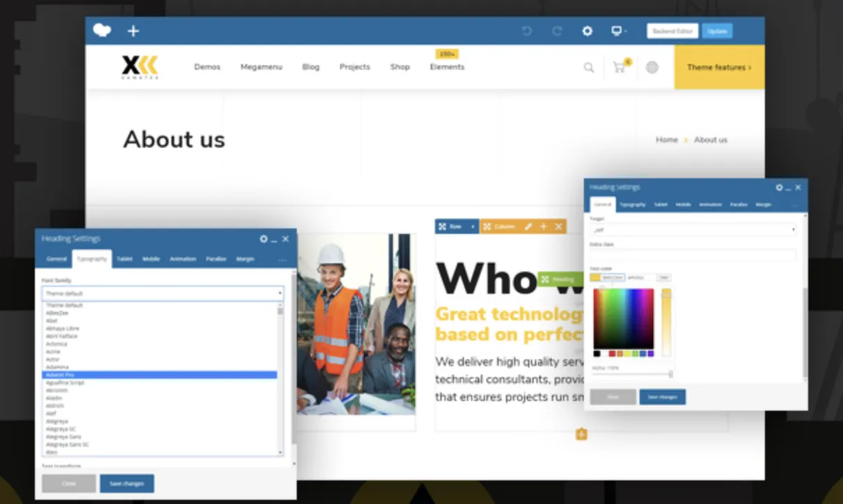843x504 pixels.
Task: Click the Xamatex site logo
Action: (x=140, y=67)
